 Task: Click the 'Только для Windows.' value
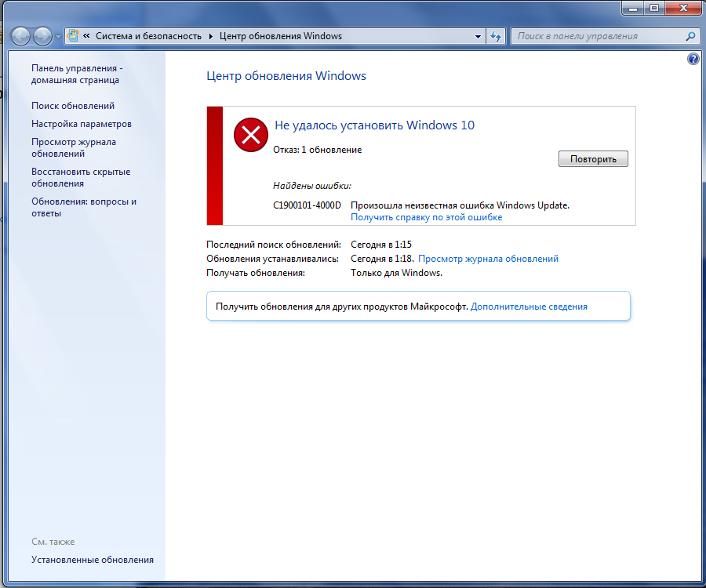(x=396, y=273)
